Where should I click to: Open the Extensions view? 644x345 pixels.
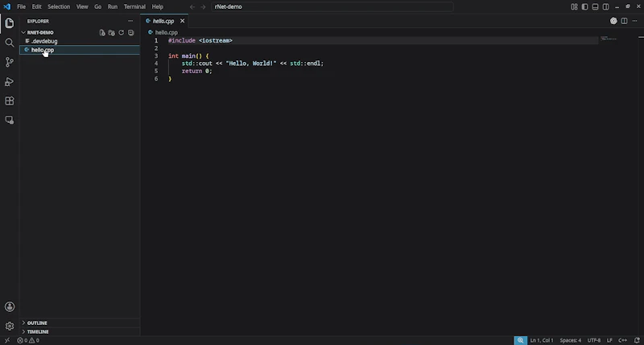10,101
